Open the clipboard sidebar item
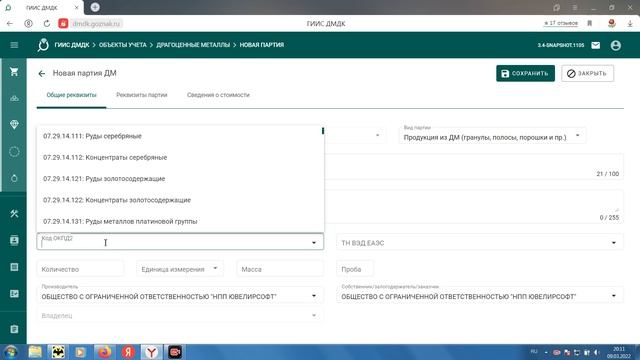 [x=14, y=329]
